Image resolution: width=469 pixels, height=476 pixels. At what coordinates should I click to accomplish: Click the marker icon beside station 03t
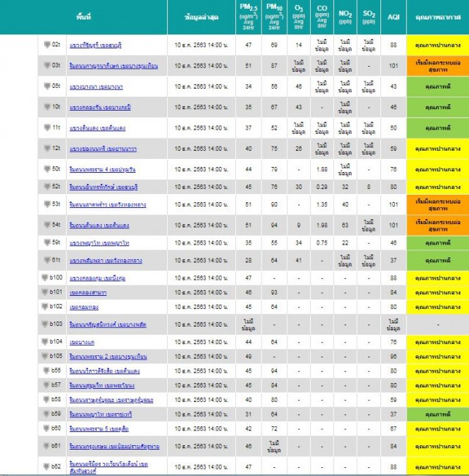coord(47,65)
